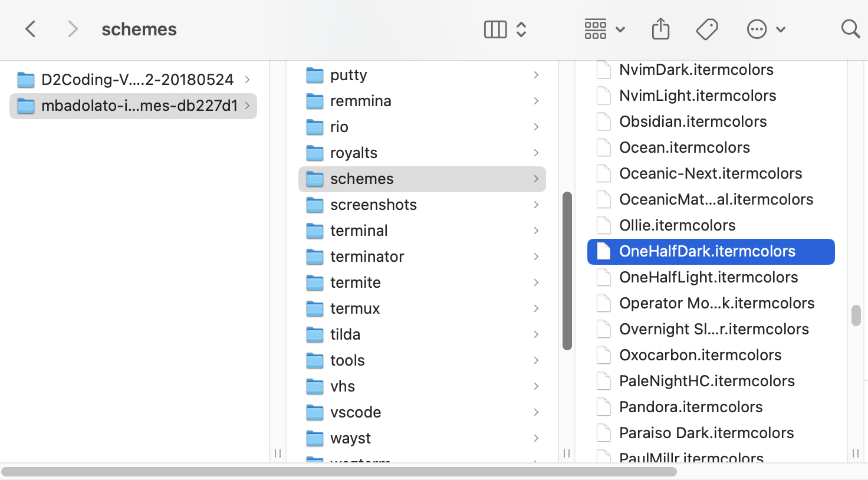This screenshot has width=868, height=480.
Task: Select the schemes folder in the middle column
Action: 422,179
